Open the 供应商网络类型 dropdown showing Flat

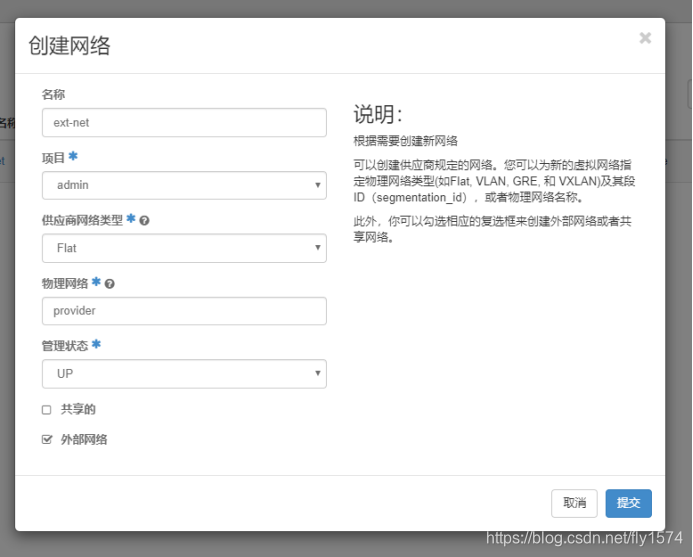click(x=184, y=248)
